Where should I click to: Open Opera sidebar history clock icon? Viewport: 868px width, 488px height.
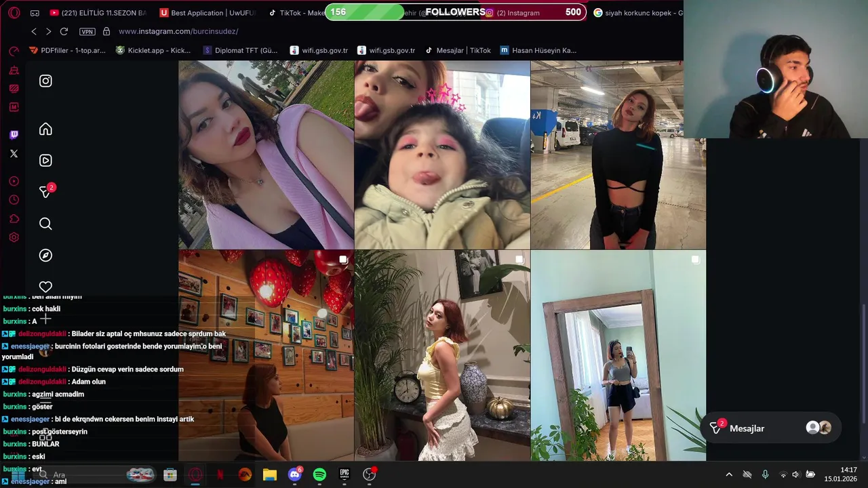click(14, 200)
